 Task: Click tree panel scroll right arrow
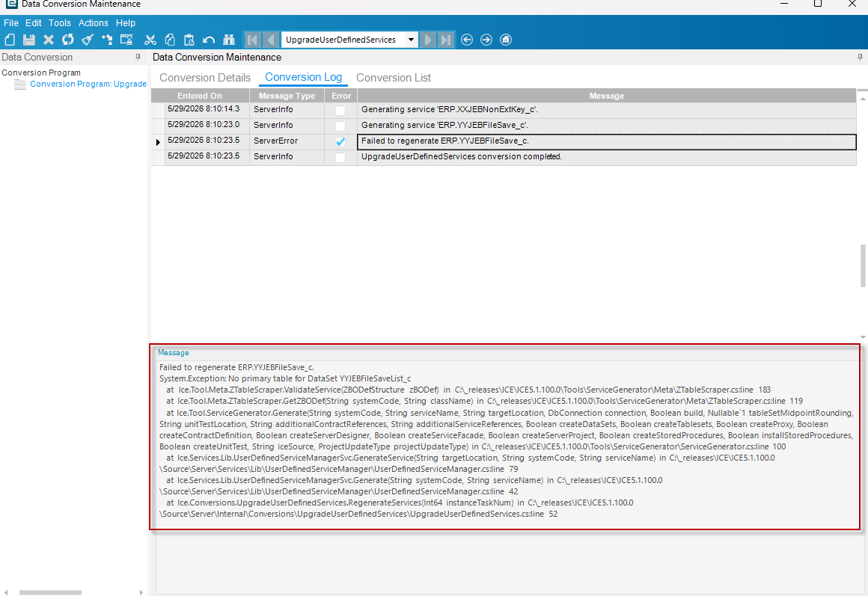click(141, 592)
